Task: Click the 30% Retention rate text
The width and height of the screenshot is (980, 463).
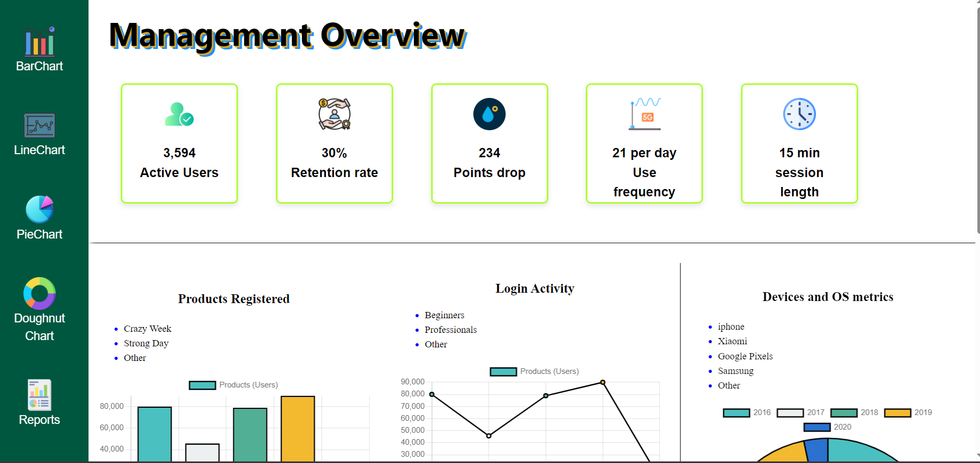Action: coord(334,162)
